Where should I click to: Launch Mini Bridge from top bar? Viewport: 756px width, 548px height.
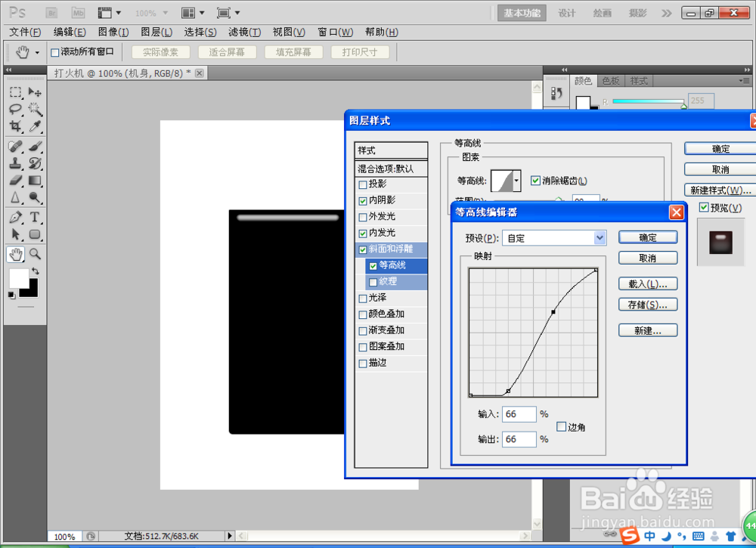(x=78, y=13)
